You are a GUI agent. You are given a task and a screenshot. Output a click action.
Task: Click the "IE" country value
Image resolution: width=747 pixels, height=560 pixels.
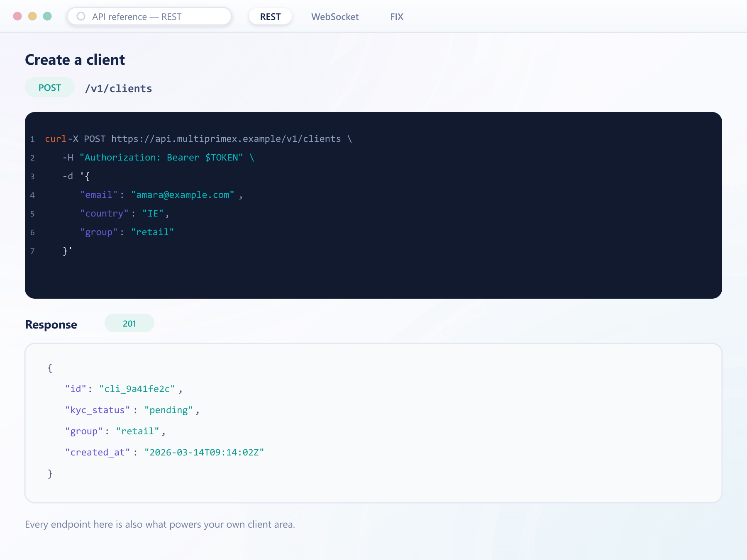pos(153,214)
